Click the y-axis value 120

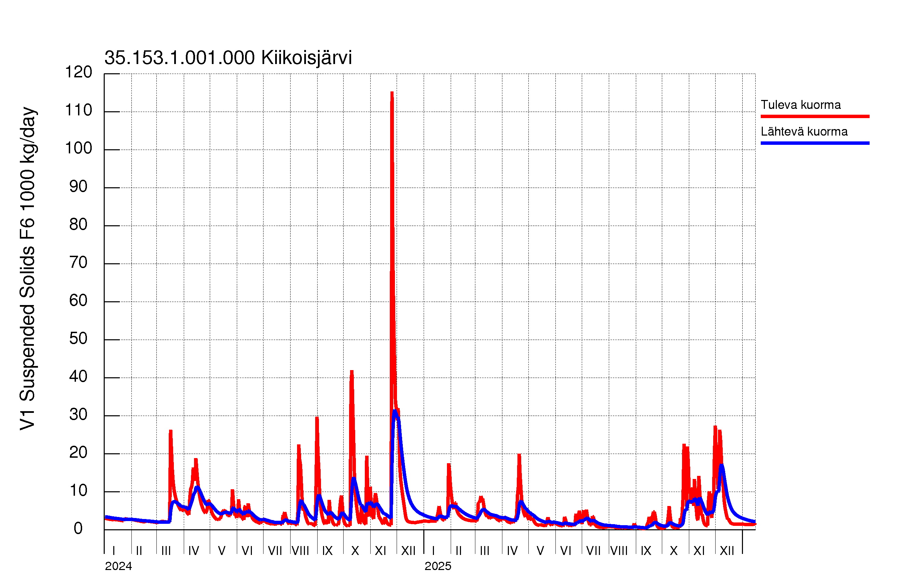[78, 72]
